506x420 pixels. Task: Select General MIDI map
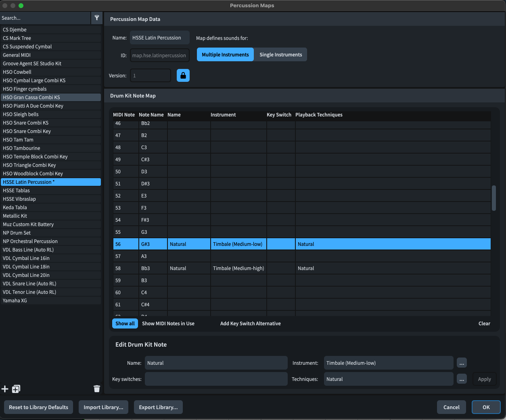click(x=50, y=55)
